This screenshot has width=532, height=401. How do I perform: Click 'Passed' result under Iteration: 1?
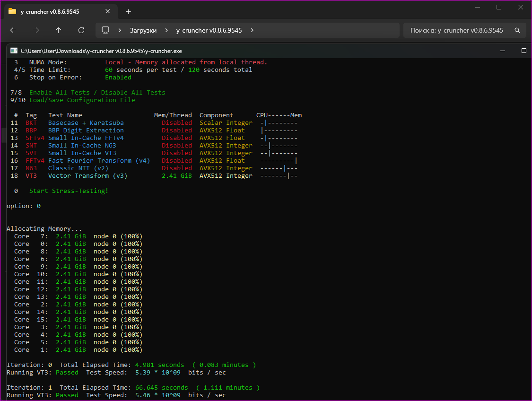[67, 395]
